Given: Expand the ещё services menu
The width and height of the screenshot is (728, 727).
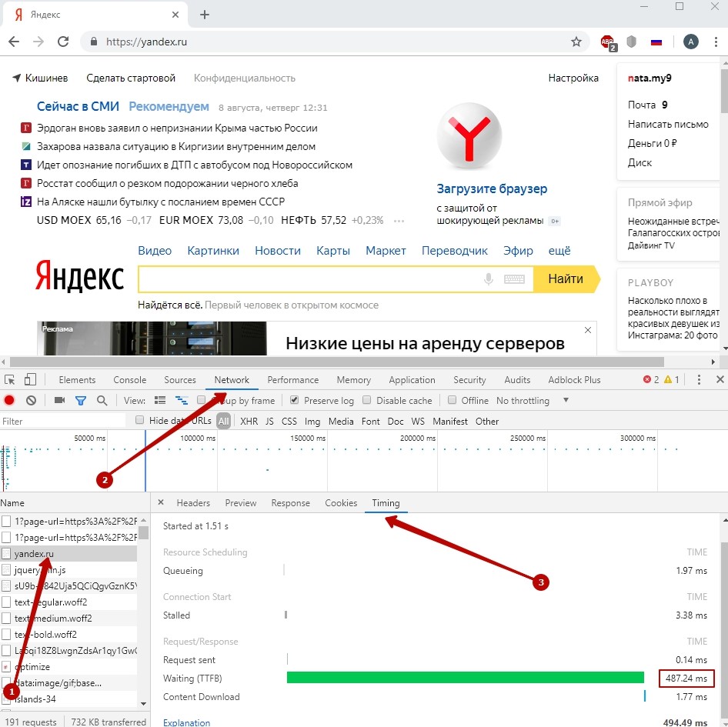Looking at the screenshot, I should pos(559,251).
